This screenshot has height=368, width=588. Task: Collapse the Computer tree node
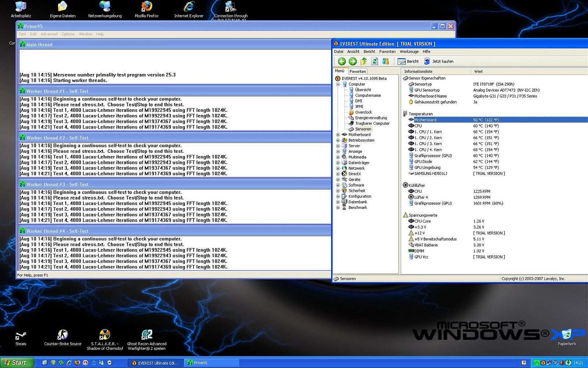click(x=338, y=84)
